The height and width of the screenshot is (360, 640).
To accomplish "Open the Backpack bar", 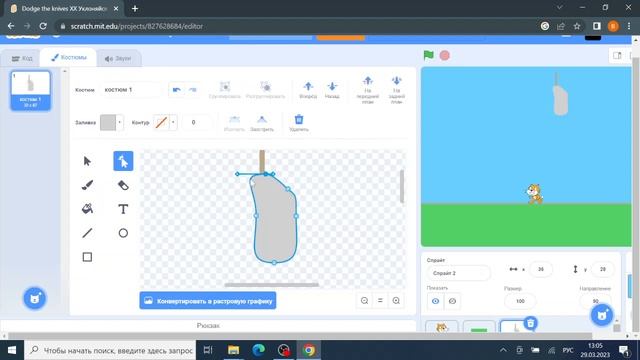I will pyautogui.click(x=208, y=325).
